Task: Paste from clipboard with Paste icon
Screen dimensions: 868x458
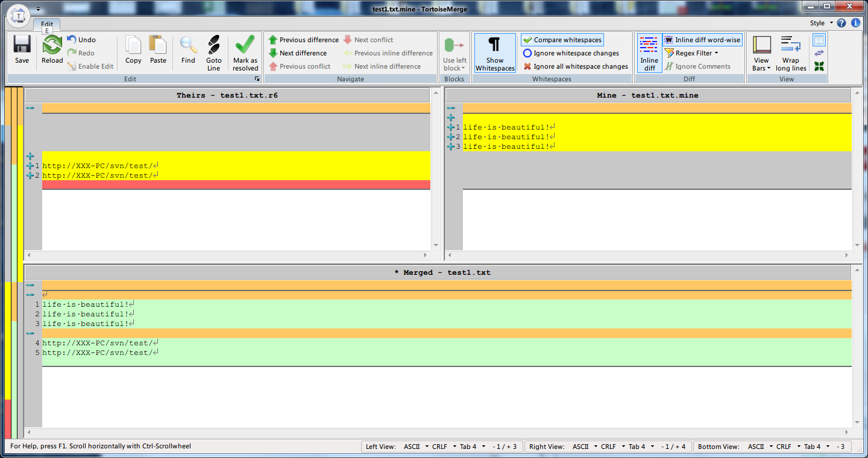Action: (158, 49)
